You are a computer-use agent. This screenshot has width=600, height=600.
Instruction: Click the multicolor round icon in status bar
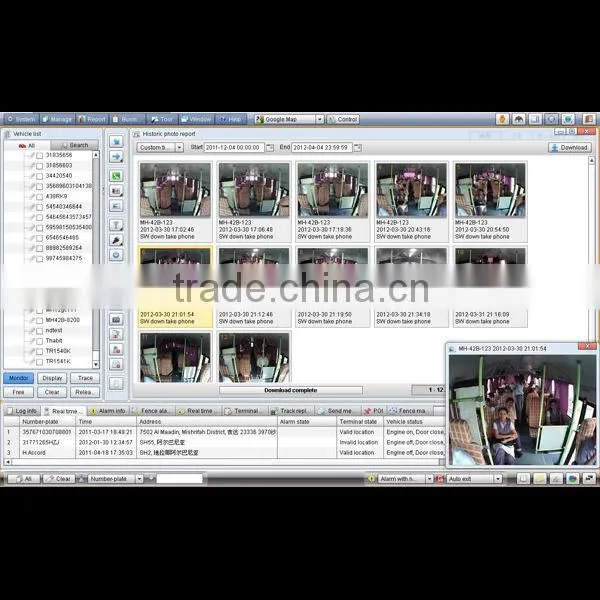coord(572,479)
